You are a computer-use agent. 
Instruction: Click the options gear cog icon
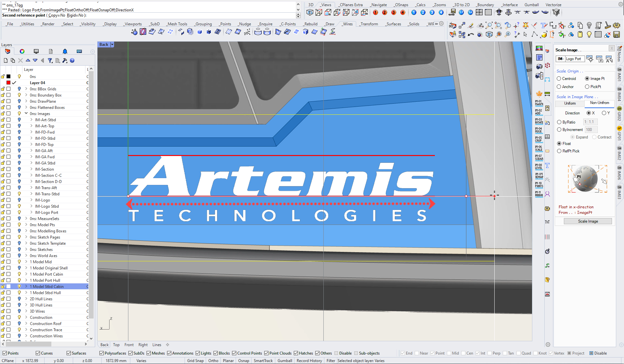(x=617, y=25)
